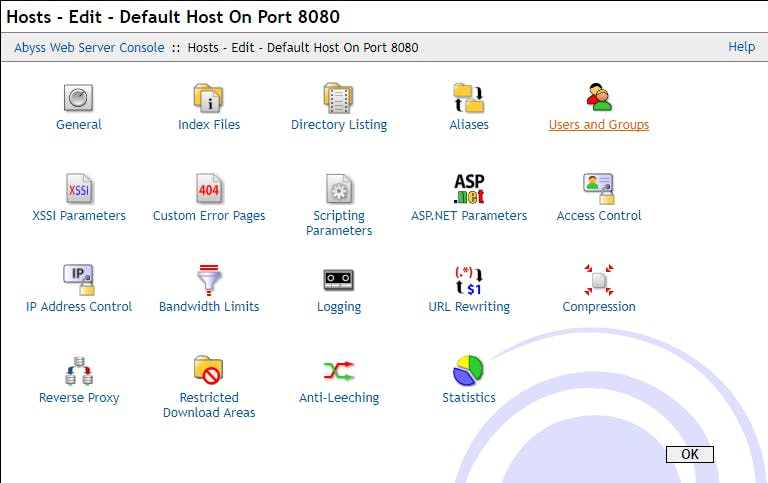Open the Anti-Leeching crossed arrows icon
The image size is (768, 483).
click(x=339, y=371)
